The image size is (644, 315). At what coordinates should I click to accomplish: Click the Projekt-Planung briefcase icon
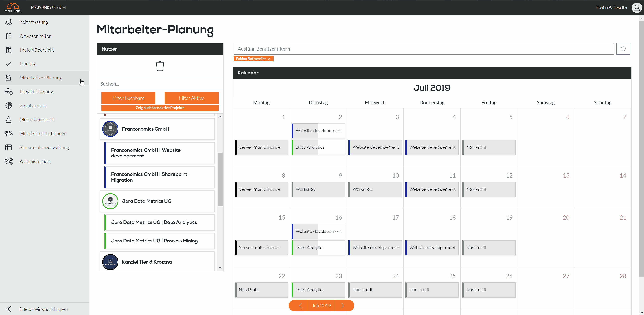point(9,92)
